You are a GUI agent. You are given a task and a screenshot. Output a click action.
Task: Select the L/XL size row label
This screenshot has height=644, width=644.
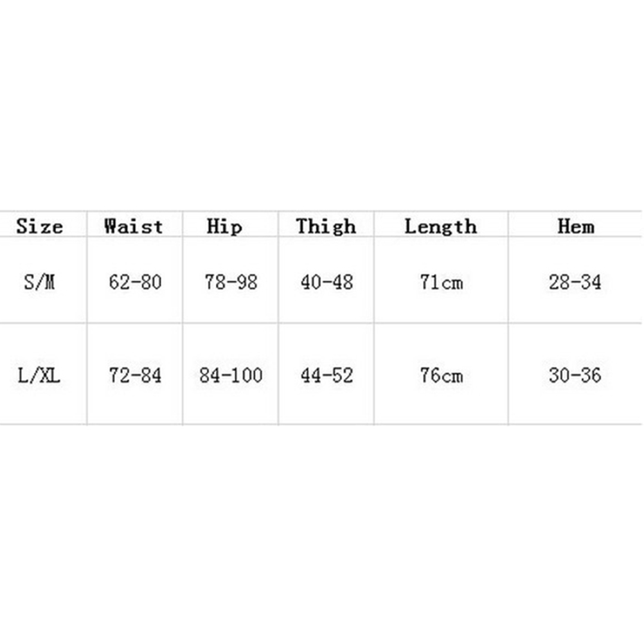point(40,375)
